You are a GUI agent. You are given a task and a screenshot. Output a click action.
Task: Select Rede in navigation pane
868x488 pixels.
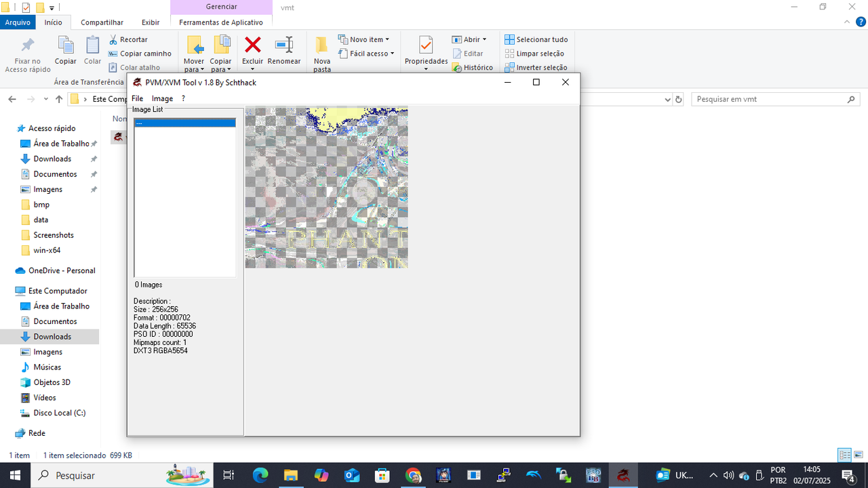(x=37, y=433)
